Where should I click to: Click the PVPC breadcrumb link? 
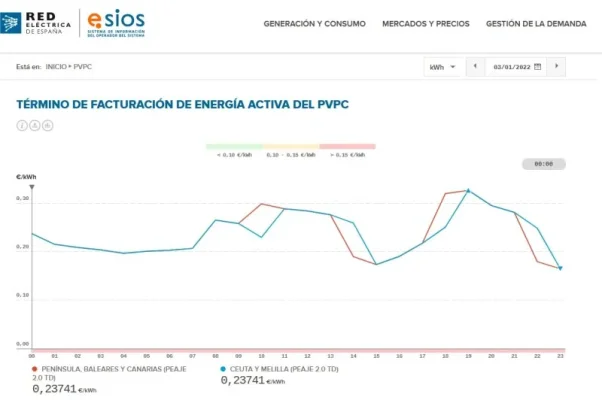point(83,67)
